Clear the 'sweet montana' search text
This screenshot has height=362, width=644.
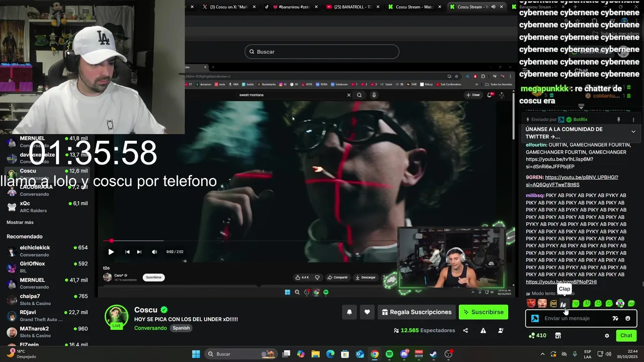(349, 95)
